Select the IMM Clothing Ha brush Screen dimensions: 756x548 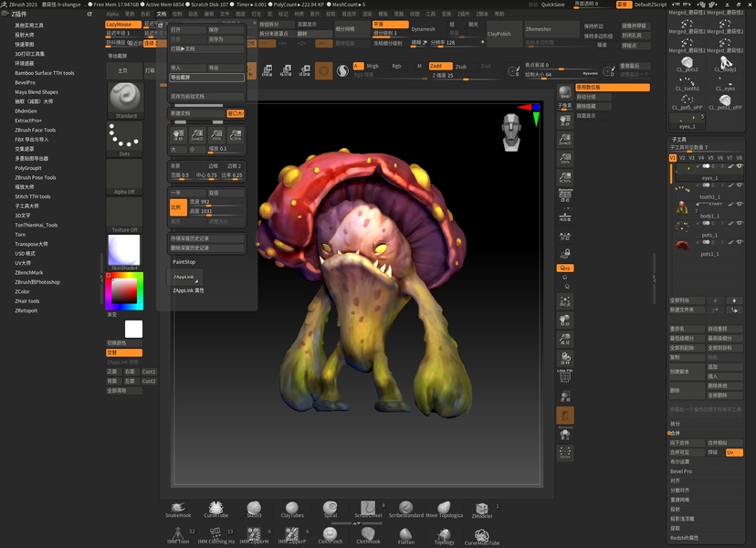(x=216, y=535)
